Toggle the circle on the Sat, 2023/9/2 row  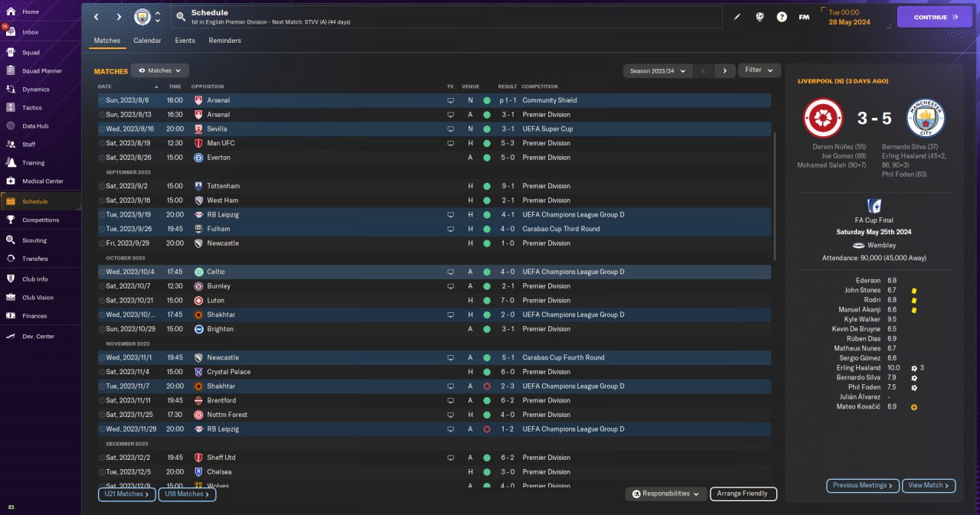pos(102,186)
